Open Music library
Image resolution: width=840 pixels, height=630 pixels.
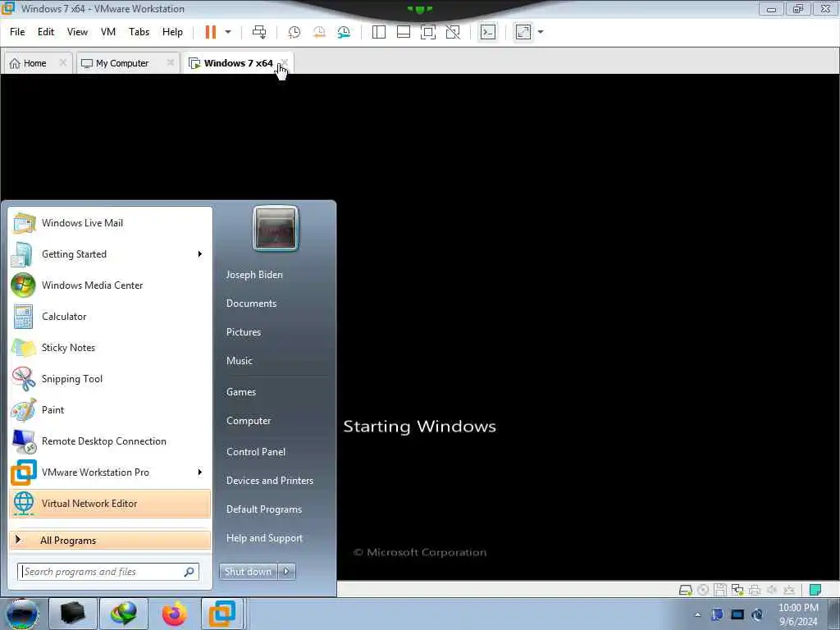pos(239,361)
